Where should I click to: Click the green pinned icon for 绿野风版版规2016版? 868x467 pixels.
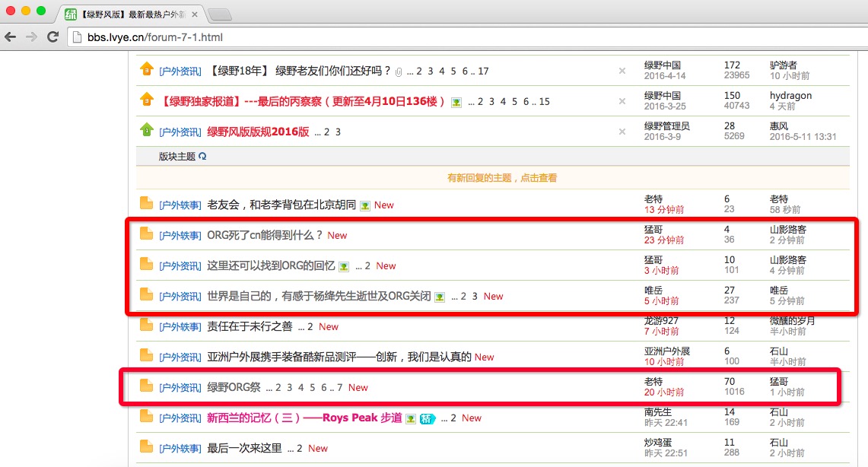click(x=146, y=131)
